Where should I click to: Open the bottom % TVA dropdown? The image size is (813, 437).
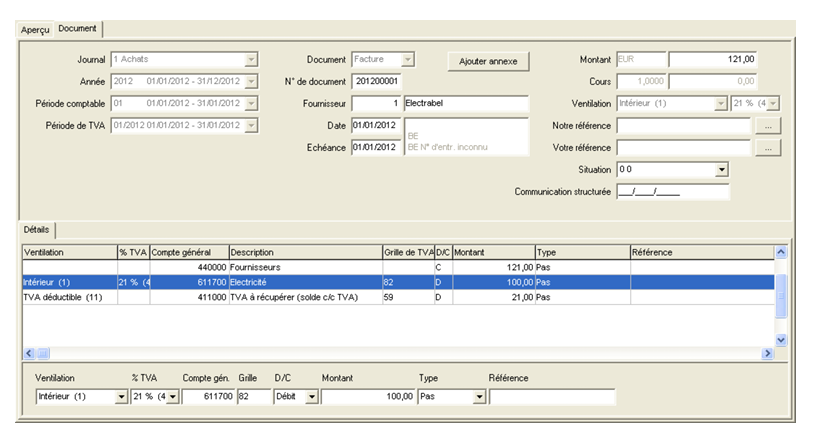click(173, 397)
